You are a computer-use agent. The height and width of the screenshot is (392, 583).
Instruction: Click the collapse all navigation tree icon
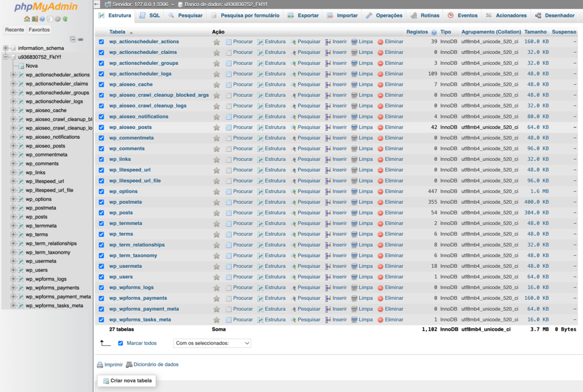pyautogui.click(x=73, y=39)
